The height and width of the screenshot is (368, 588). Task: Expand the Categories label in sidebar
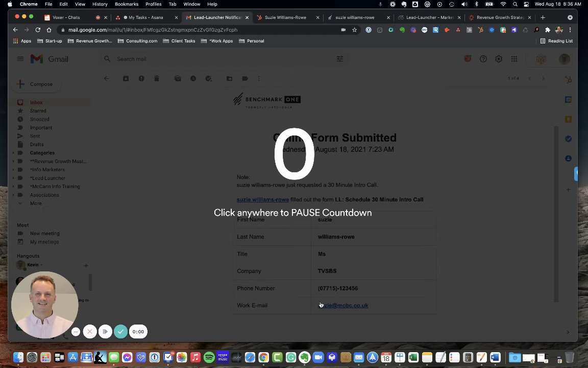click(x=13, y=153)
